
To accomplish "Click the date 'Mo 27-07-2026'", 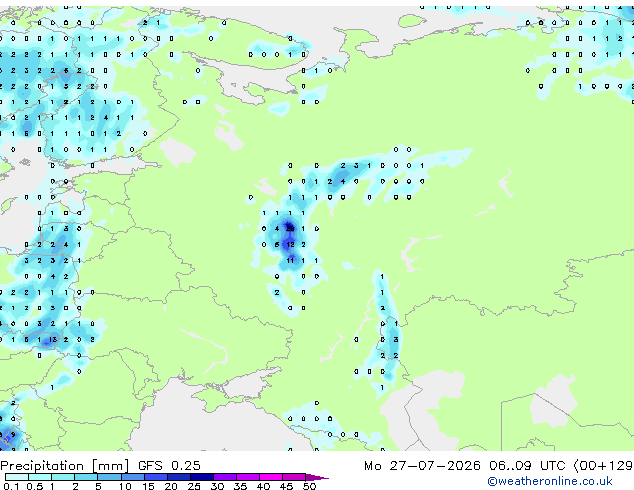I will (x=422, y=466).
